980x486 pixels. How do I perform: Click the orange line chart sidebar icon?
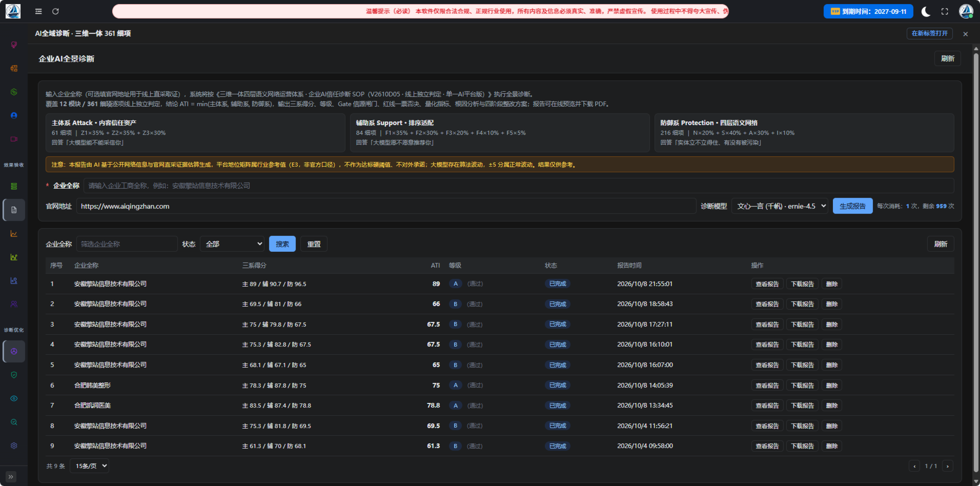(x=14, y=233)
